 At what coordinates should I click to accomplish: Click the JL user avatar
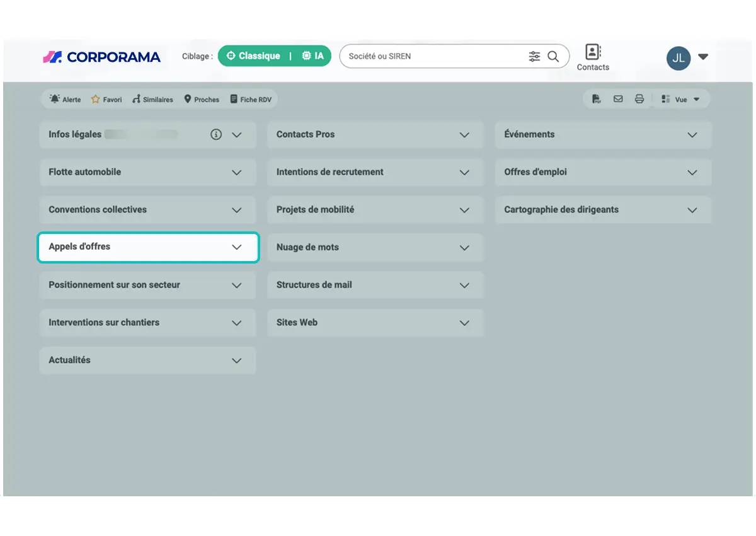pyautogui.click(x=679, y=58)
